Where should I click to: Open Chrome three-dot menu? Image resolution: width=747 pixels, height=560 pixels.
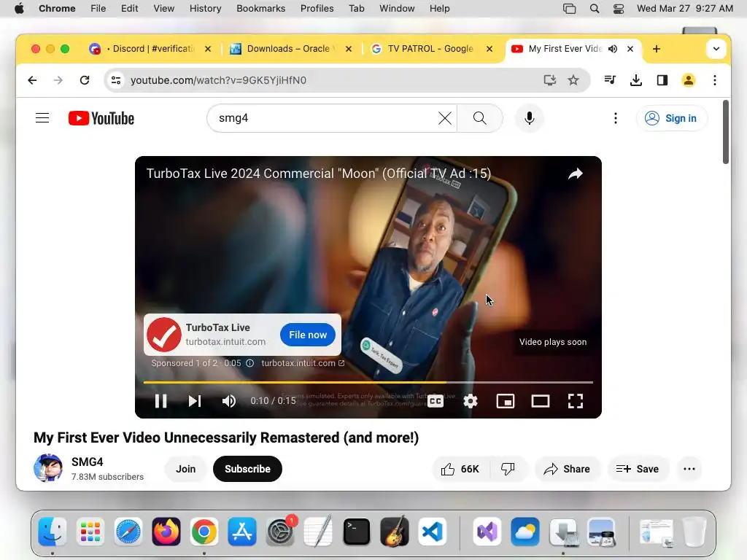coord(715,80)
